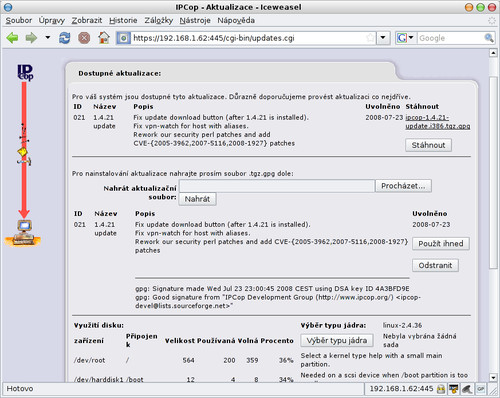Go back with the green left arrow

pyautogui.click(x=12, y=38)
